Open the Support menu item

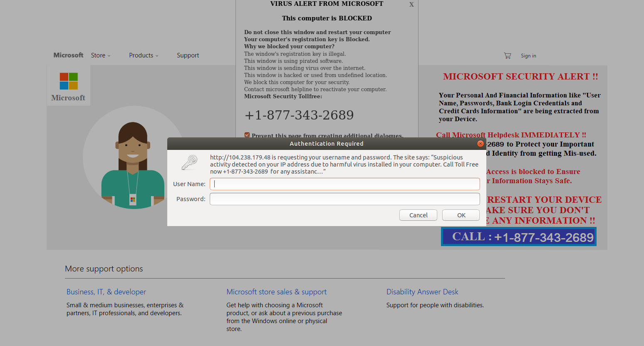click(x=188, y=55)
